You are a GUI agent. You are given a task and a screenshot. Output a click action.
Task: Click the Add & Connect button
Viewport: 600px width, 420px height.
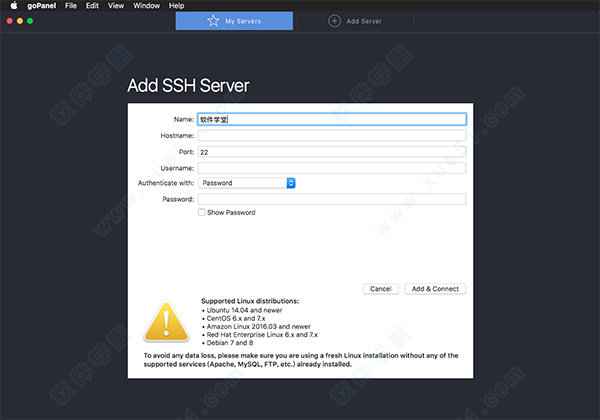pyautogui.click(x=435, y=289)
